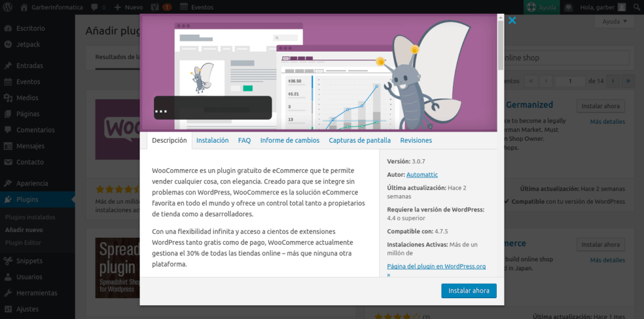Click the Spreadshirt plugin thumbnail

point(118,268)
